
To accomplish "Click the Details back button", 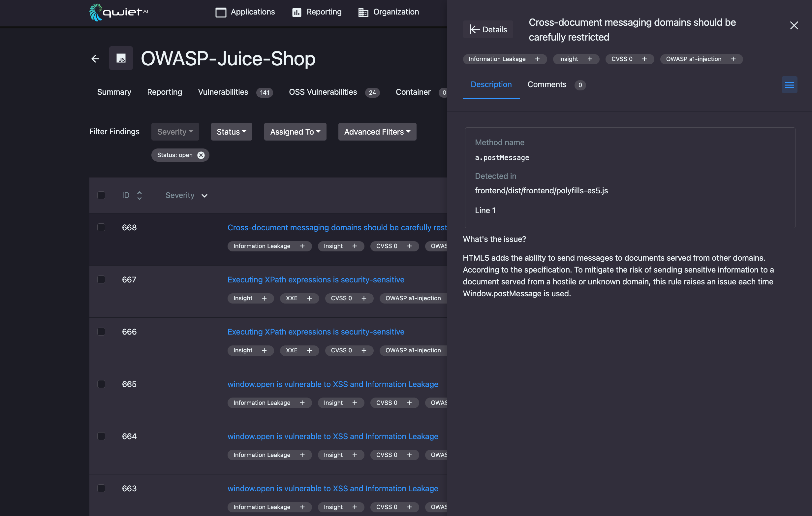I will tap(487, 29).
